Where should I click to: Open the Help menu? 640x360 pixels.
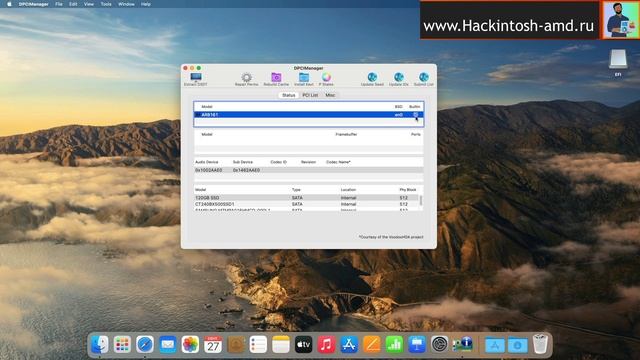click(146, 4)
